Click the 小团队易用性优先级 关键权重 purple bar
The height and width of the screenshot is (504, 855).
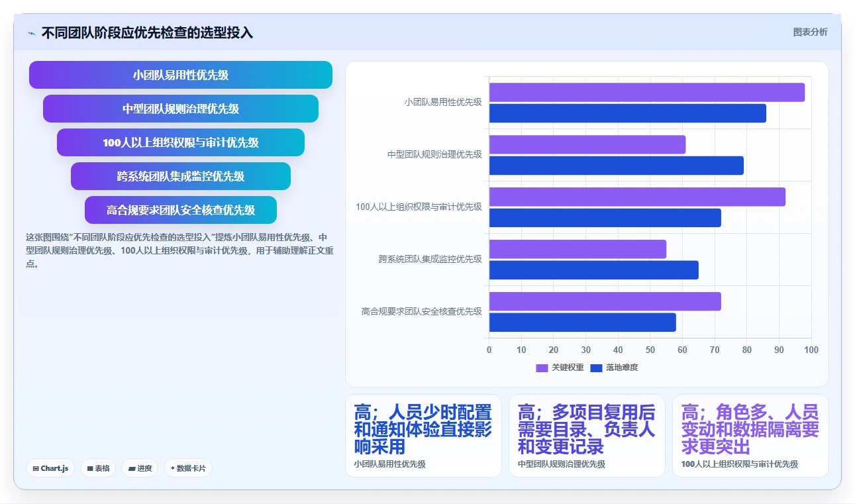[647, 92]
